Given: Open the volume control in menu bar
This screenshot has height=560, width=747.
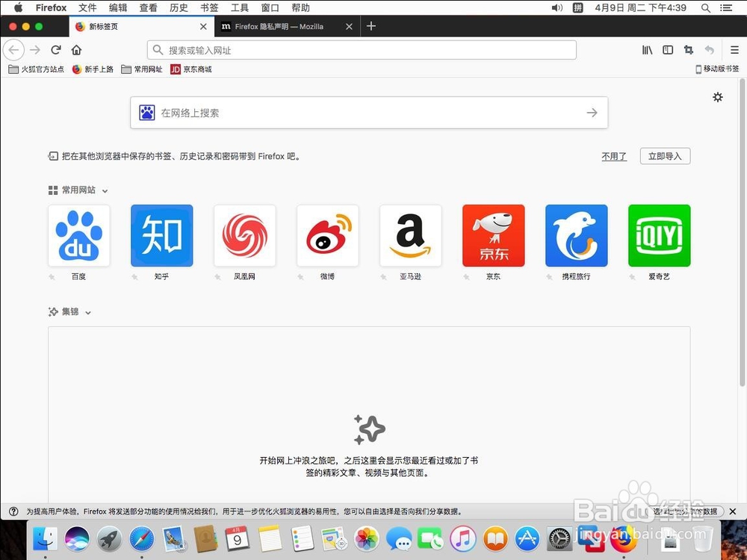Looking at the screenshot, I should pos(557,7).
